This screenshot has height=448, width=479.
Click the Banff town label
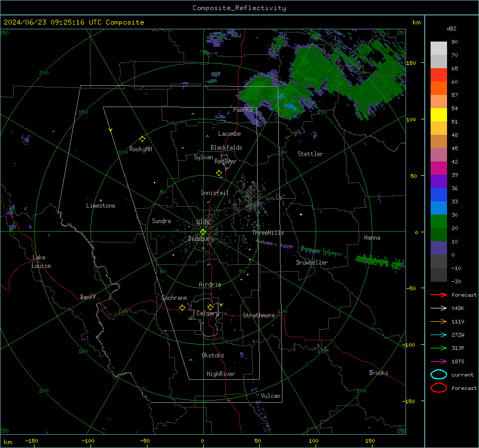[x=88, y=297]
